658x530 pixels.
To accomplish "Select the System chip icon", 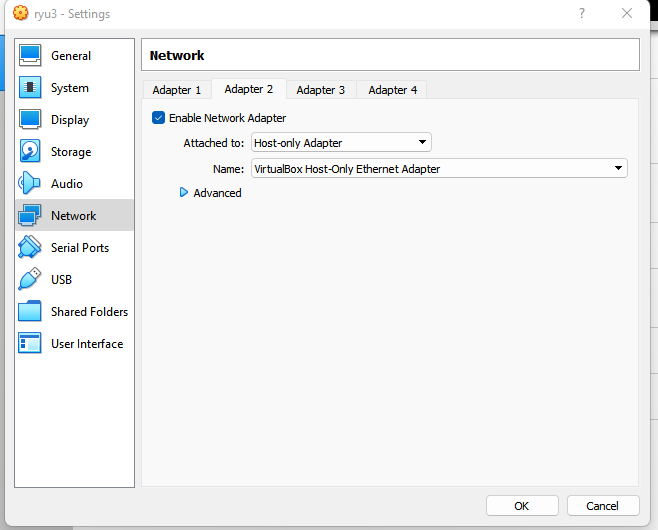I will [30, 88].
